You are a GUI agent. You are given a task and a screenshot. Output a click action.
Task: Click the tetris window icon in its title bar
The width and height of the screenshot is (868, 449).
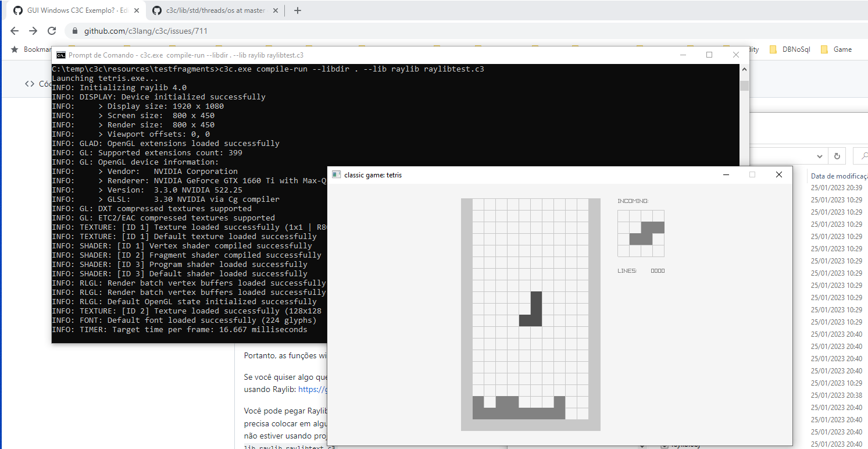click(336, 174)
